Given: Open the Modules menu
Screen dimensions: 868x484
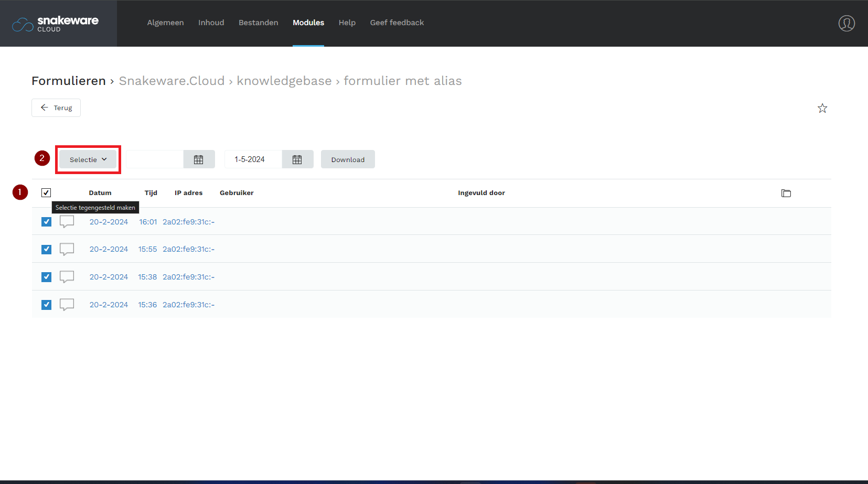Looking at the screenshot, I should click(x=308, y=23).
